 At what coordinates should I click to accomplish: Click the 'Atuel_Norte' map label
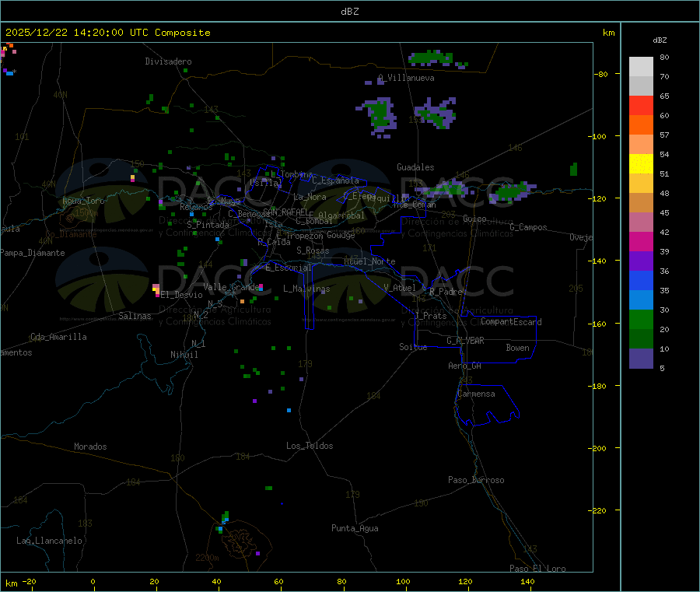click(x=369, y=261)
